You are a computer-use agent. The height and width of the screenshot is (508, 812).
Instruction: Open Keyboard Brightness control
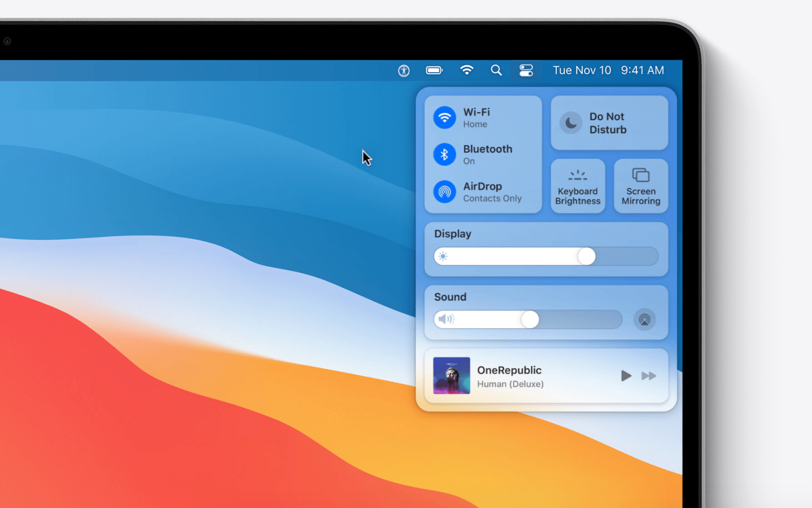click(578, 187)
